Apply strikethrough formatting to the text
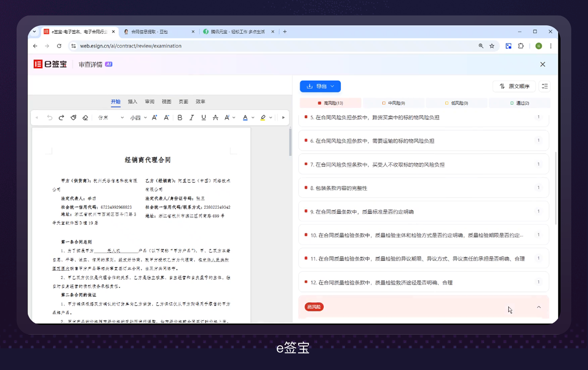588x370 pixels. point(215,117)
